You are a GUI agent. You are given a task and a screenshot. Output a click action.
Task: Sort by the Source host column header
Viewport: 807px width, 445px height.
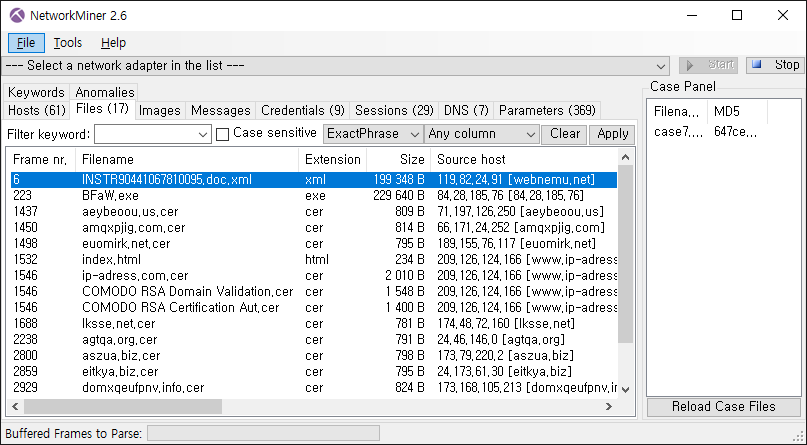(524, 159)
